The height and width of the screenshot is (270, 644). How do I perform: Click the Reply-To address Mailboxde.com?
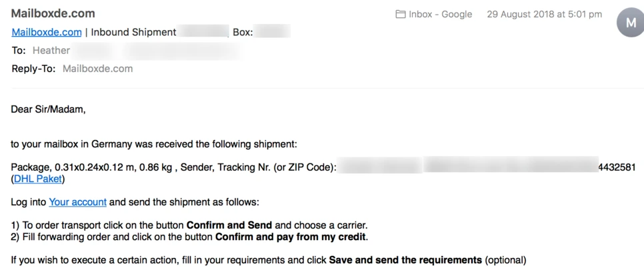(x=98, y=69)
